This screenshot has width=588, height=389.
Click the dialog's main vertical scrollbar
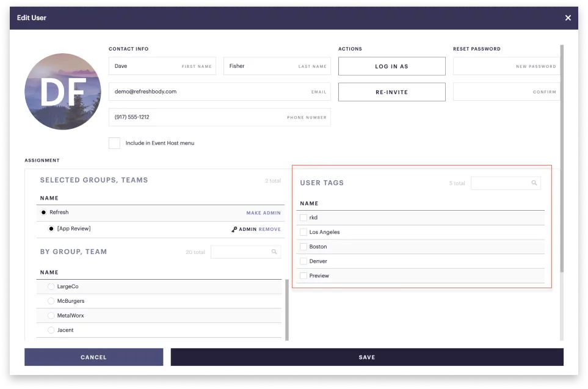(x=562, y=158)
